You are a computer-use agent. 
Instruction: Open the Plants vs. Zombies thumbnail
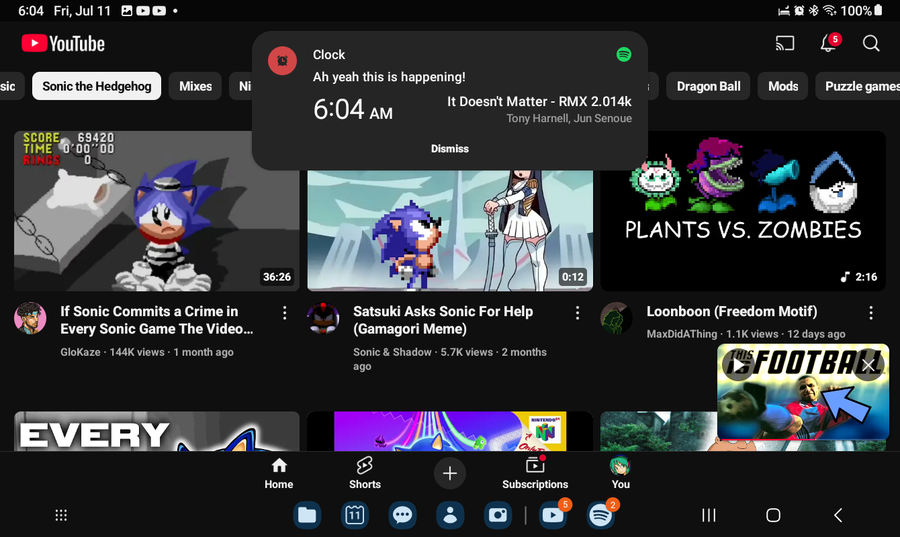pos(743,211)
